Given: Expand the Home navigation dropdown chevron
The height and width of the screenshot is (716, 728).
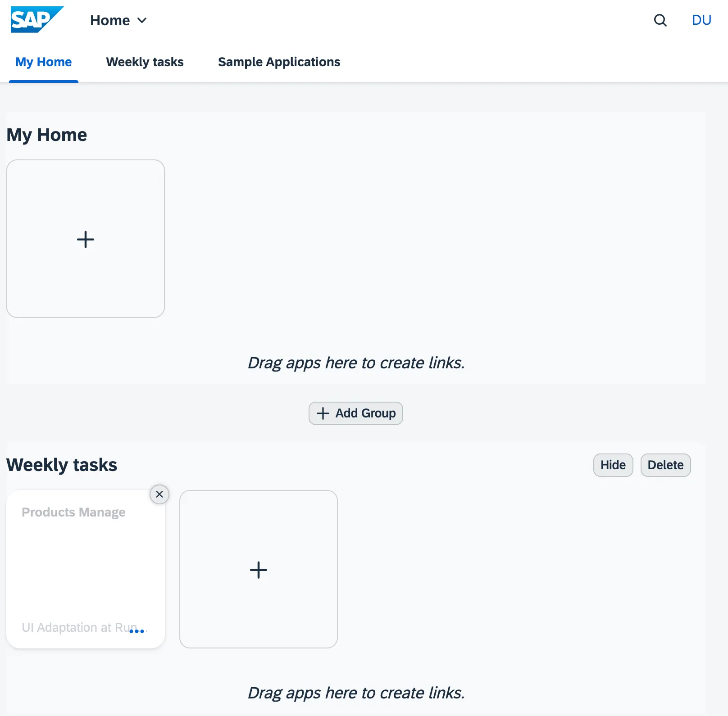Looking at the screenshot, I should coord(142,21).
